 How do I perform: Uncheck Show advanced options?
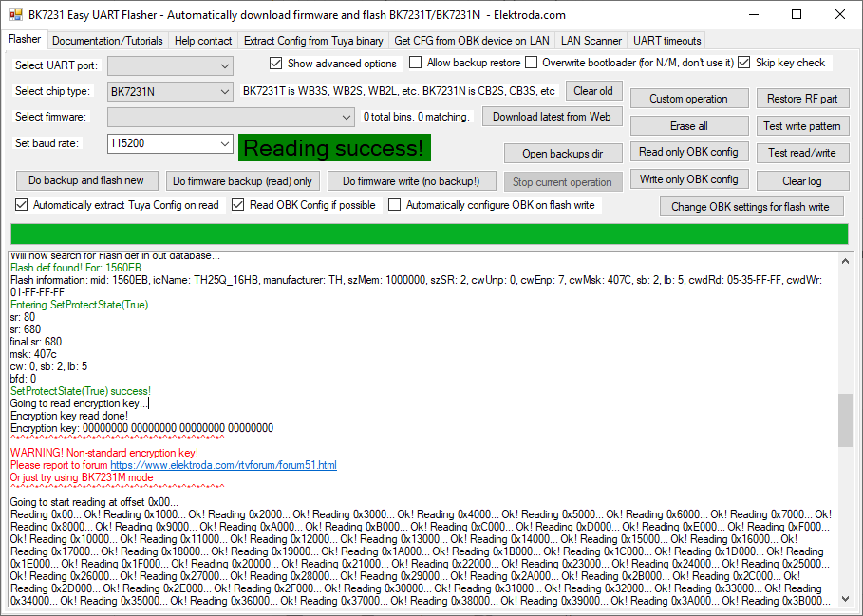[275, 64]
